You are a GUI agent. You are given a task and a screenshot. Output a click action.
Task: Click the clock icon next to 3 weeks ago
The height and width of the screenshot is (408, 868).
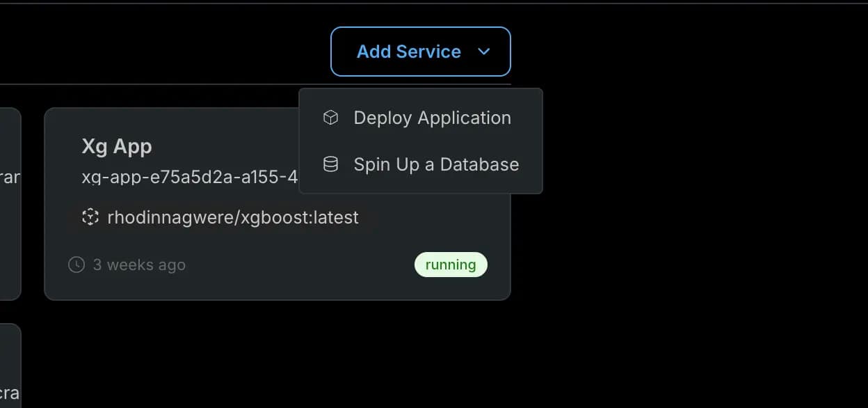tap(77, 265)
